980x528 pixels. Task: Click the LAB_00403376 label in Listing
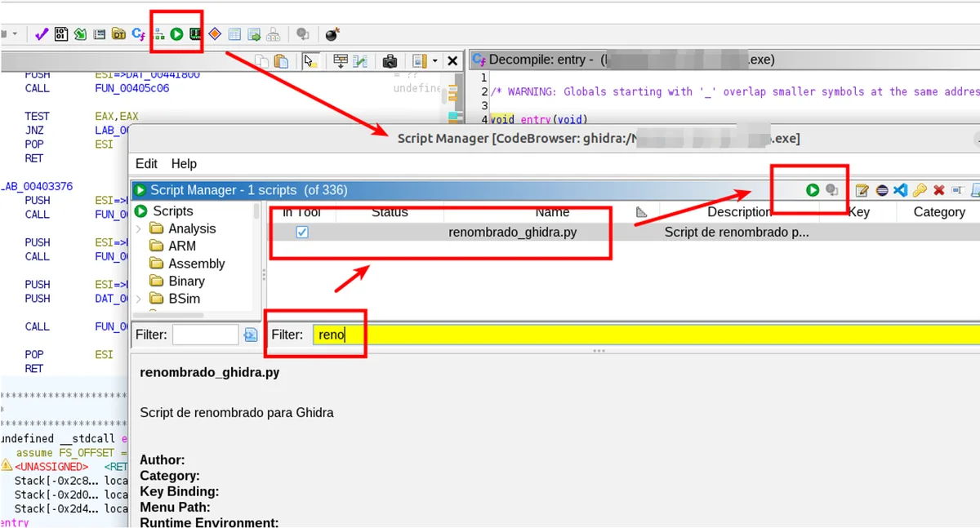(36, 186)
